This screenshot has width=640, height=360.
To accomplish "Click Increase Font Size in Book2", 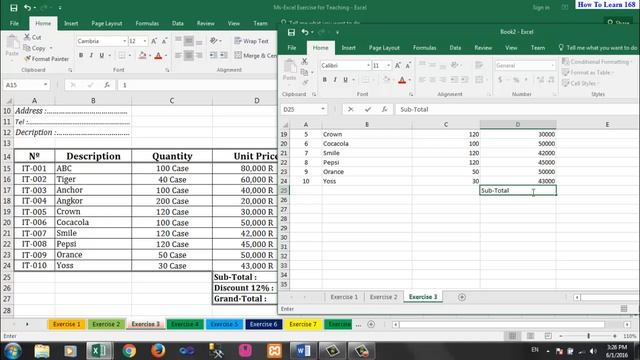I will click(398, 65).
